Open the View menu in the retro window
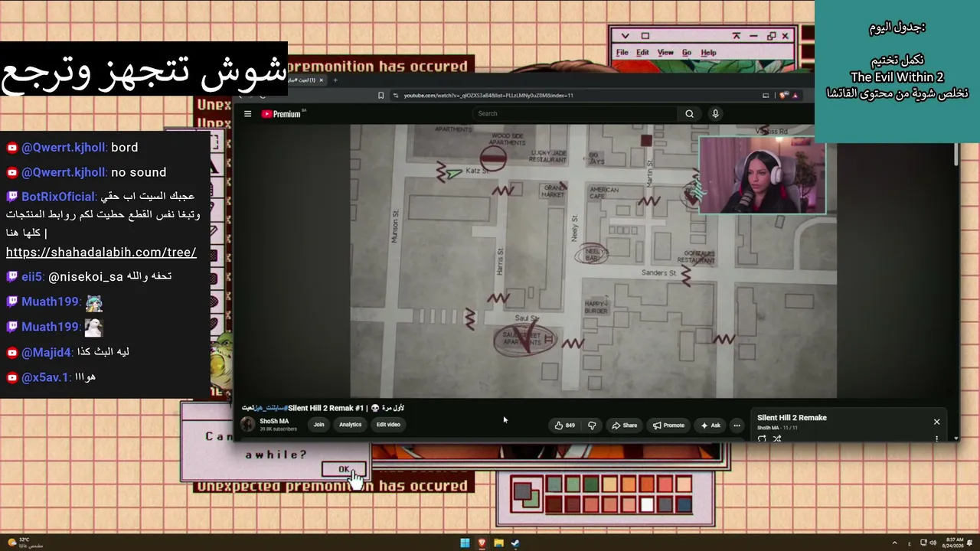The height and width of the screenshot is (551, 980). click(665, 53)
